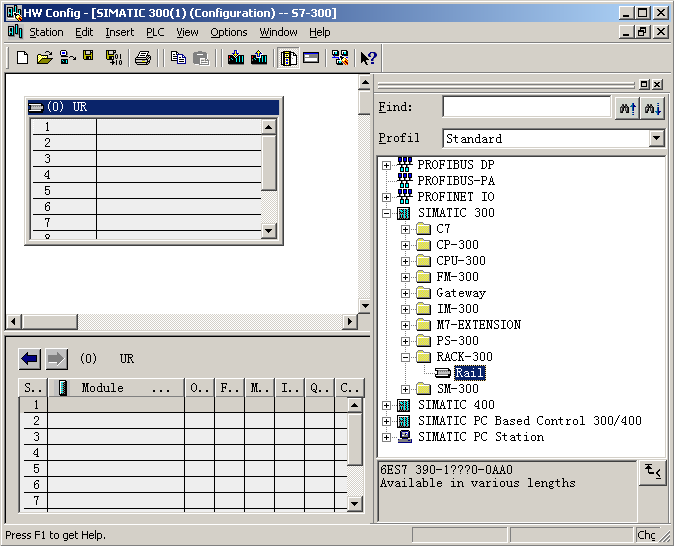Click the UR rack icon in rack title bar
675x547 pixels.
pyautogui.click(x=36, y=107)
